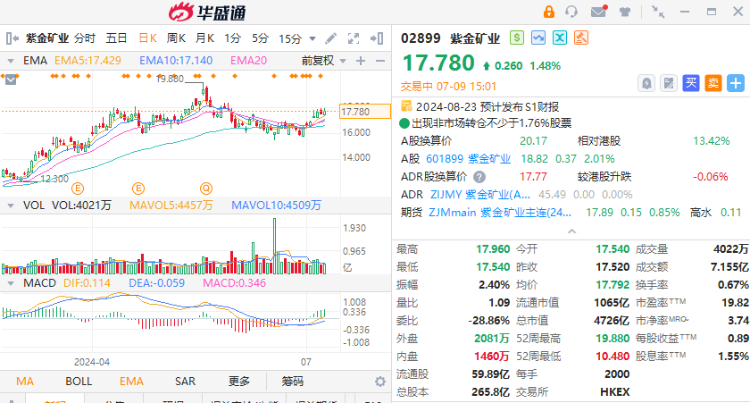
Task: Open 更多 more indicators
Action: 239,381
